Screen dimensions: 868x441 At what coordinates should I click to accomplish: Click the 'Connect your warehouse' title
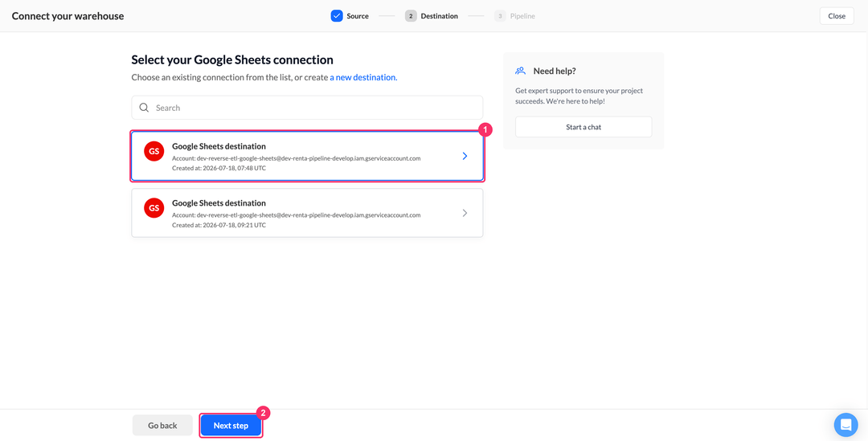[68, 16]
